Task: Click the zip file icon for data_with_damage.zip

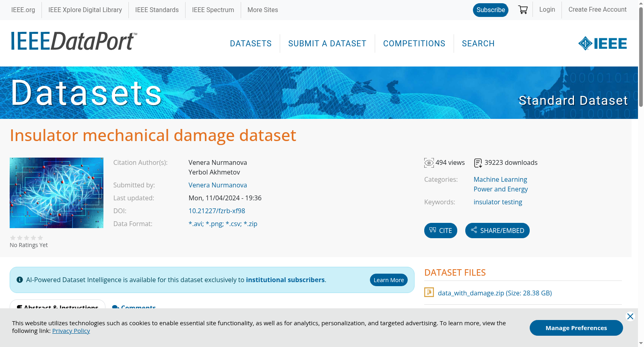Action: (429, 292)
